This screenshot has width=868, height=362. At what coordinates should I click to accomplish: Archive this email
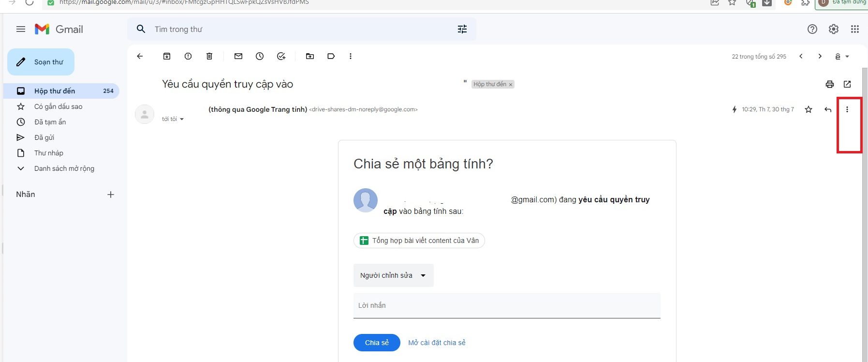167,56
